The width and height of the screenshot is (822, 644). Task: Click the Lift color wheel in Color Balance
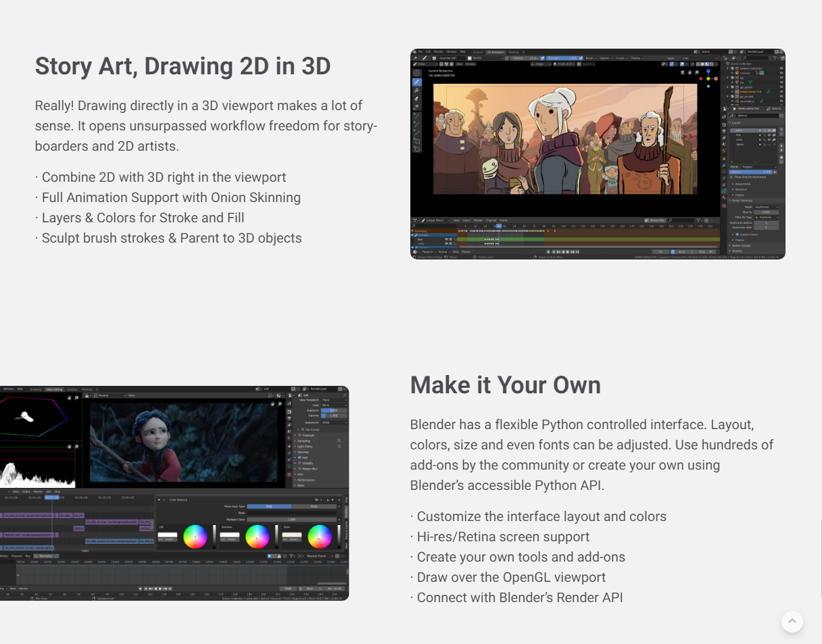tap(195, 537)
